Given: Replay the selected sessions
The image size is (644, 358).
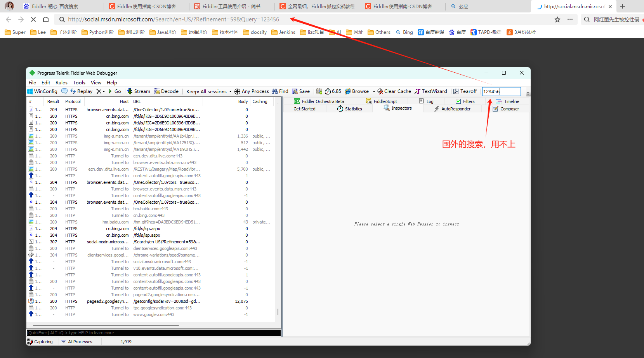Looking at the screenshot, I should tap(81, 91).
